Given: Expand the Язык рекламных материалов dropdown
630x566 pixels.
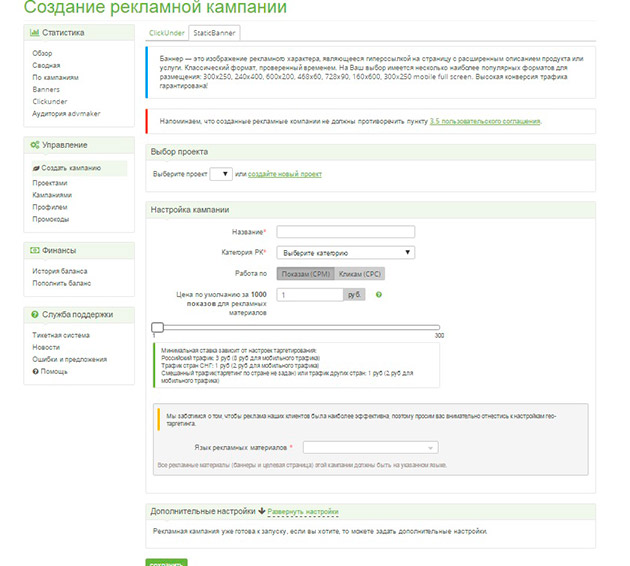Looking at the screenshot, I should click(x=370, y=447).
